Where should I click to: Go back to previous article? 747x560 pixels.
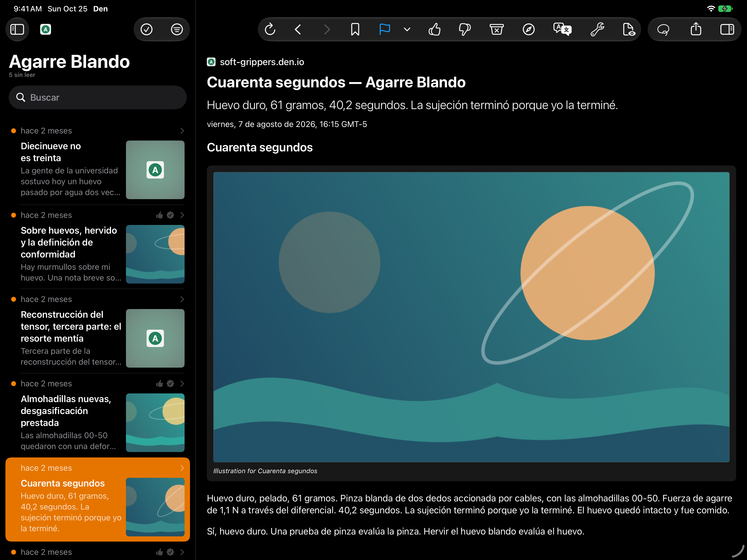pyautogui.click(x=298, y=29)
